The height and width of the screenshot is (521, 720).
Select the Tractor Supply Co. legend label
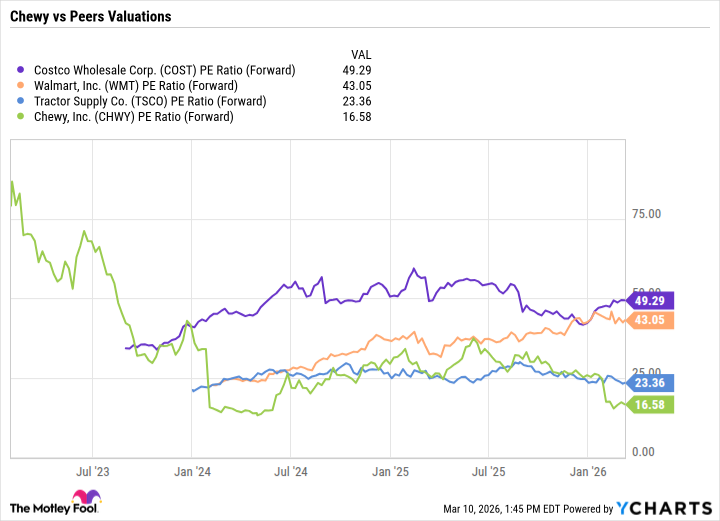(x=151, y=101)
